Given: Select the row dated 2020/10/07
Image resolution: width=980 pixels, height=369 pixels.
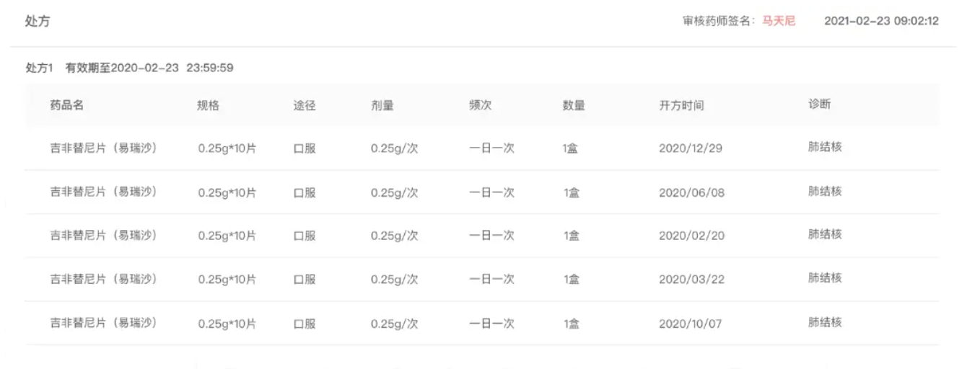Looking at the screenshot, I should coord(690,324).
